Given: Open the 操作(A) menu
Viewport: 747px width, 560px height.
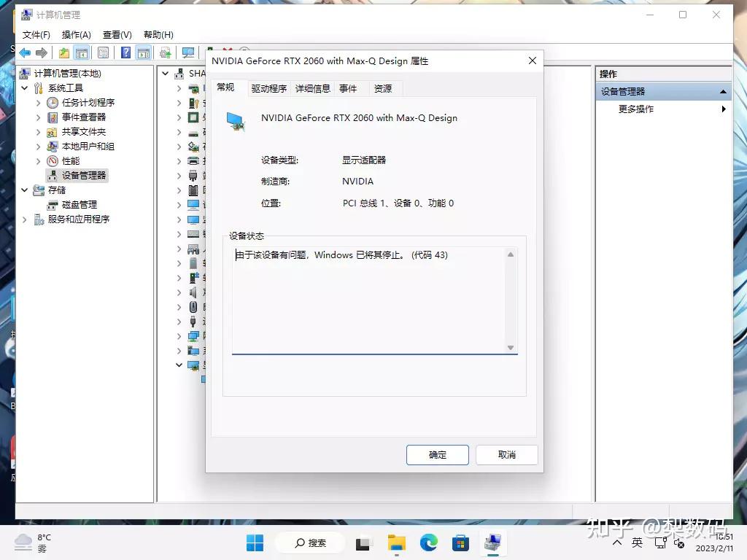Looking at the screenshot, I should pyautogui.click(x=76, y=35).
